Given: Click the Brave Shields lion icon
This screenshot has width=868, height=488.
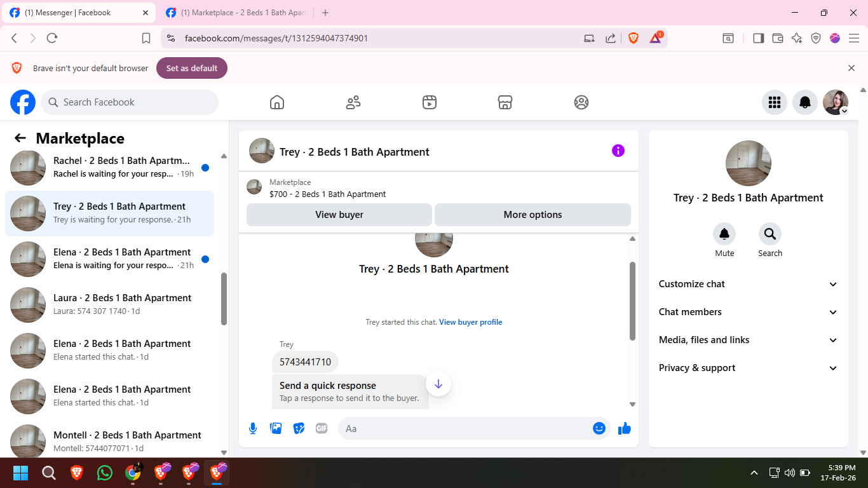Looking at the screenshot, I should pyautogui.click(x=634, y=38).
